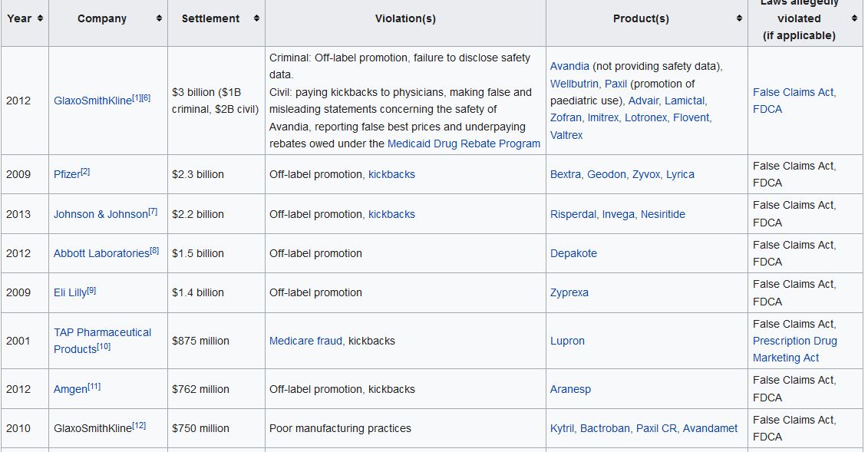Click Settlement column sort arrows icon
Viewport: 868px width, 452px height.
click(x=256, y=18)
